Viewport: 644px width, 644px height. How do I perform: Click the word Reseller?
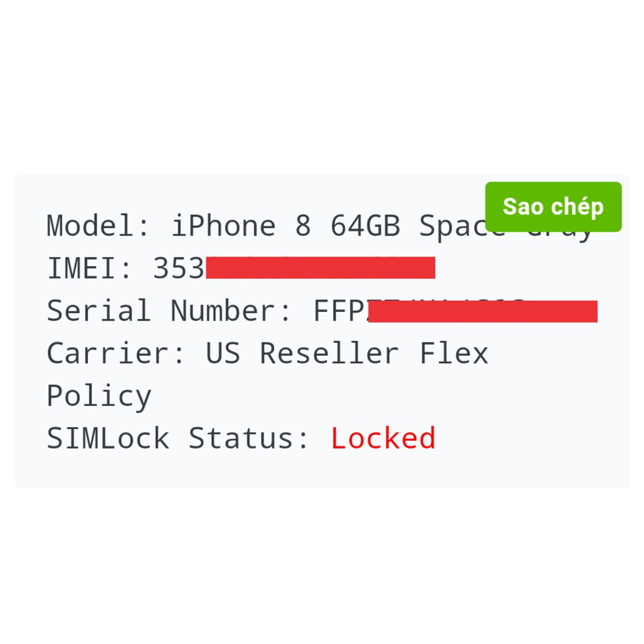coord(329,353)
